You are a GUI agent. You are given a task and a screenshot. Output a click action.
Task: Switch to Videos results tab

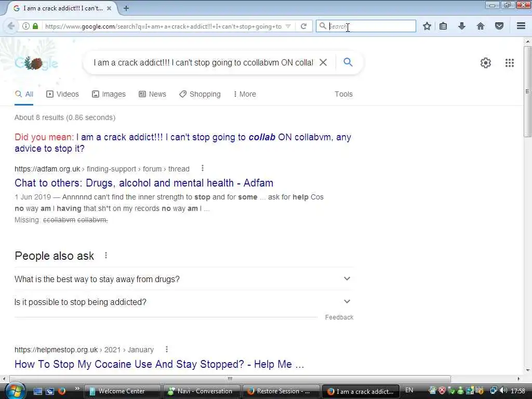click(62, 95)
